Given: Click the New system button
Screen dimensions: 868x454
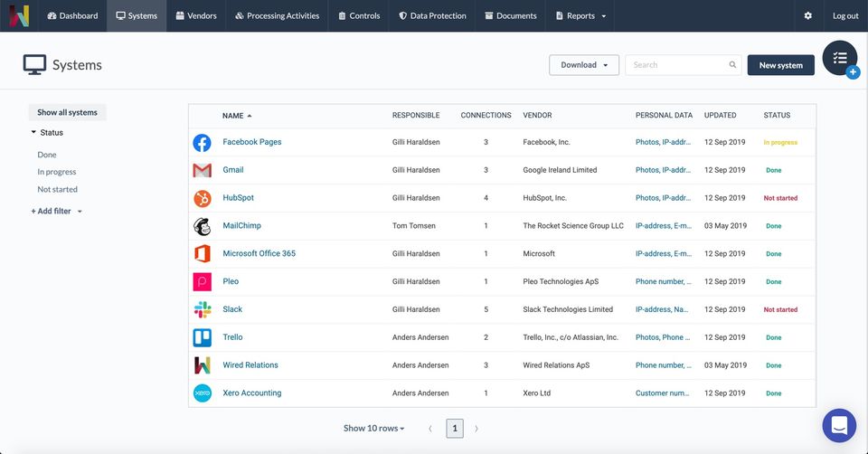Looking at the screenshot, I should point(780,65).
